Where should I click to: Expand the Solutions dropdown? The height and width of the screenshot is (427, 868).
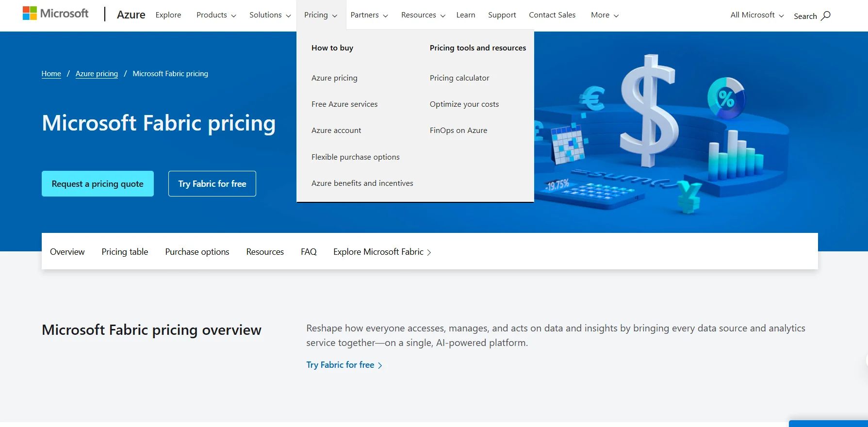tap(270, 15)
